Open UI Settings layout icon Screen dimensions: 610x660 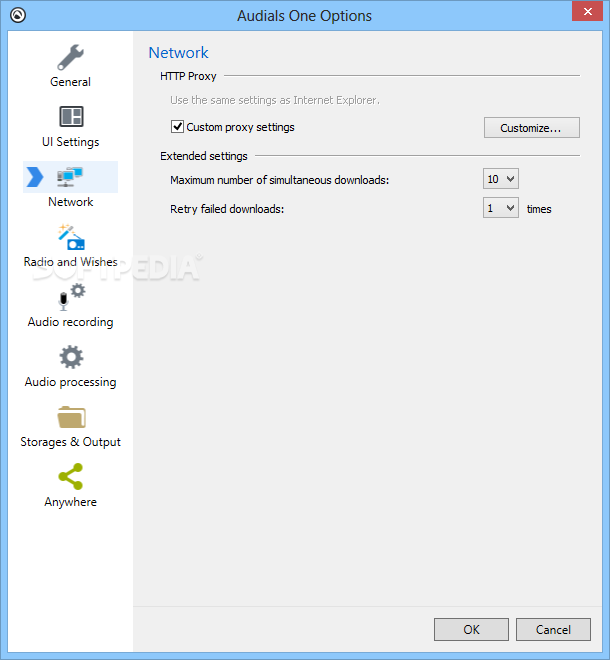pyautogui.click(x=71, y=117)
